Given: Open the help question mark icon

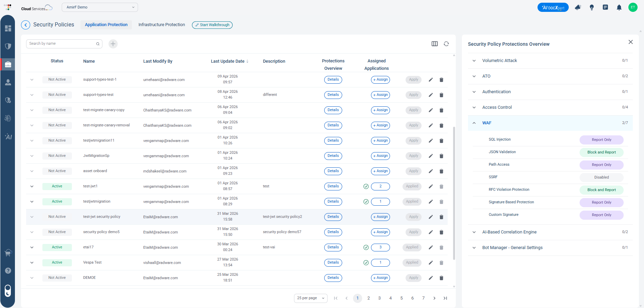Looking at the screenshot, I should pos(8,271).
